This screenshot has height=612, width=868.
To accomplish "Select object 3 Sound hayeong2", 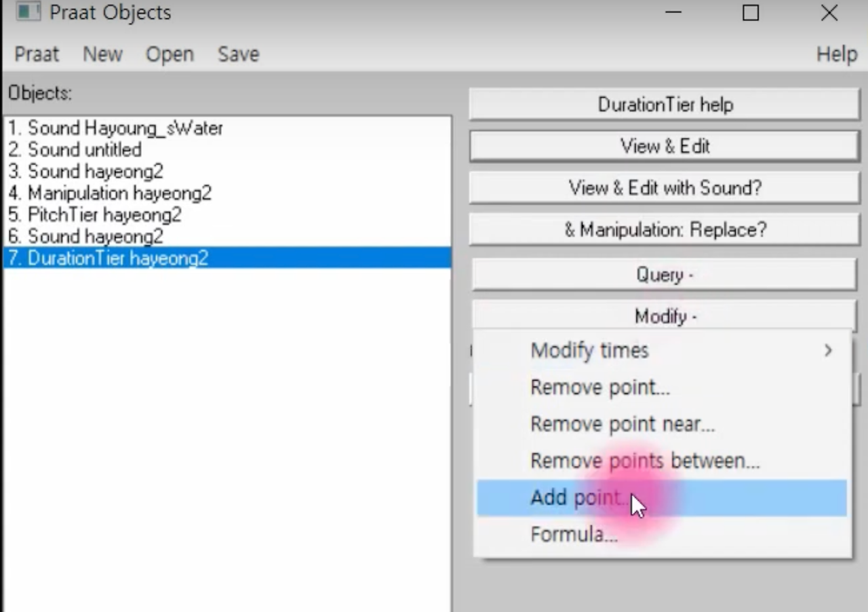I will 227,172.
